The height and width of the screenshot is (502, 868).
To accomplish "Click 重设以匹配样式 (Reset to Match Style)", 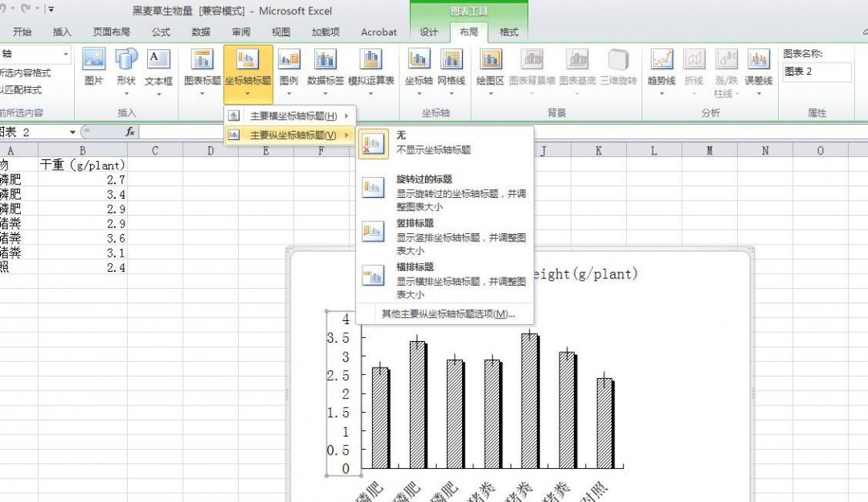I will (21, 90).
